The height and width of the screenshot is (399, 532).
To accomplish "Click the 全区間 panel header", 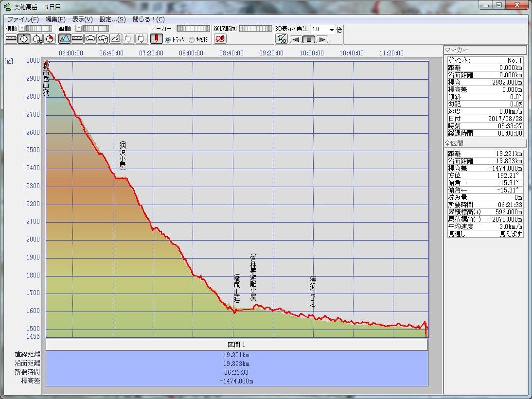I will (485, 143).
